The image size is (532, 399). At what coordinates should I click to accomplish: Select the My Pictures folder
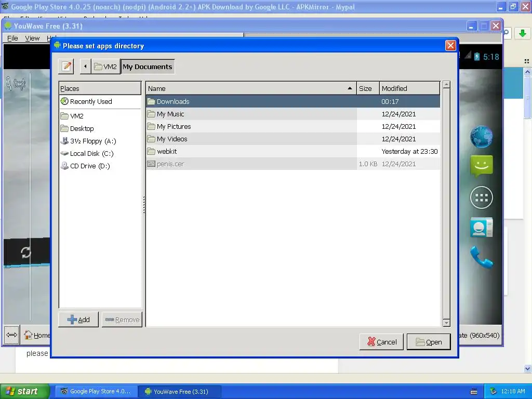click(x=293, y=127)
